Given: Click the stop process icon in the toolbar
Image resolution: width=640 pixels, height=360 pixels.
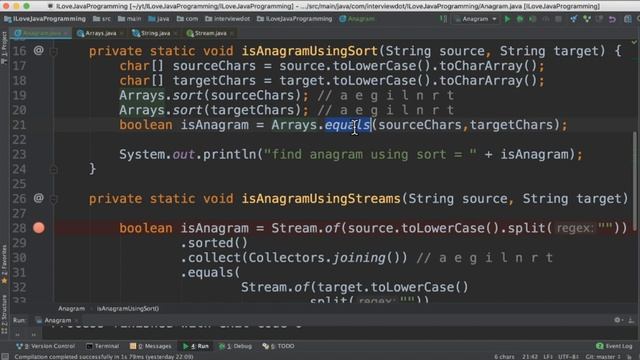Looking at the screenshot, I should point(558,19).
